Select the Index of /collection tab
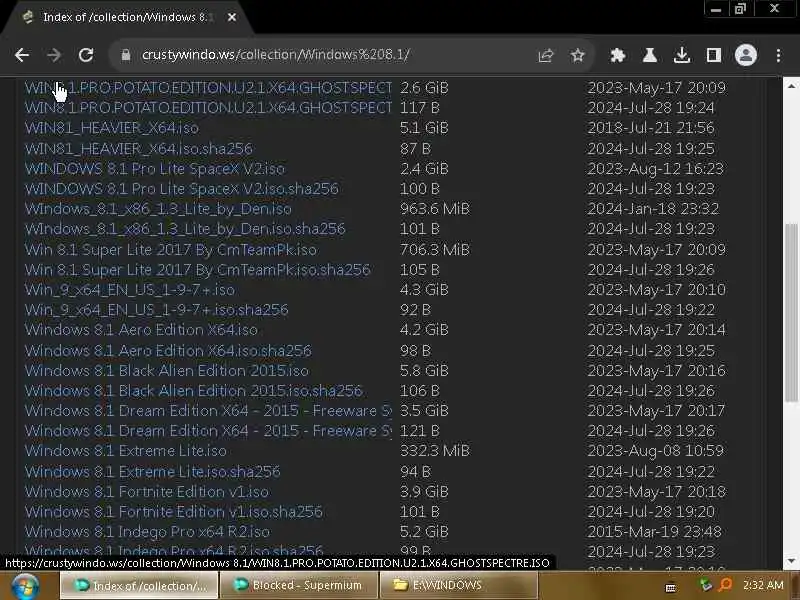This screenshot has width=800, height=600. pyautogui.click(x=125, y=17)
